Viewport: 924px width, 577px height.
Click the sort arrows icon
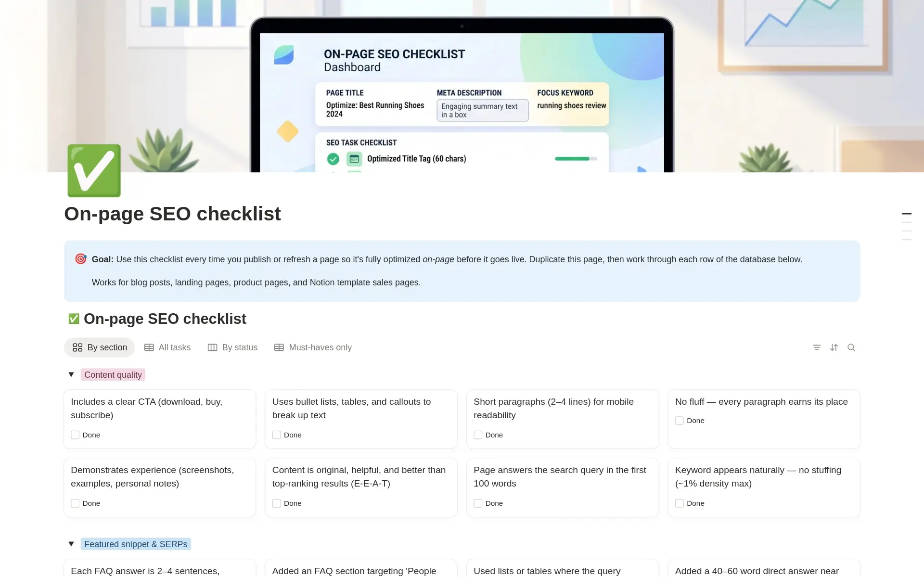click(x=834, y=347)
